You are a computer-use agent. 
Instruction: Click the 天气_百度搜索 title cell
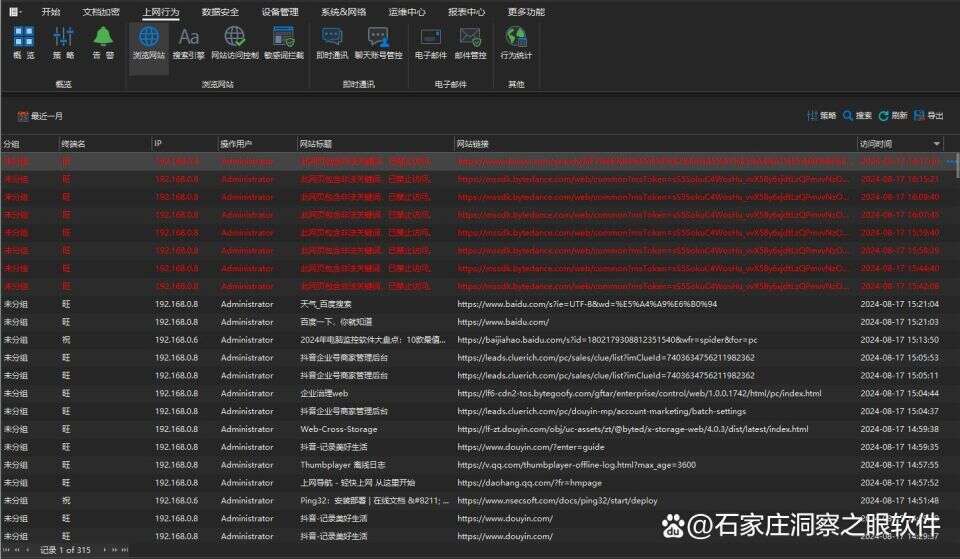click(x=326, y=304)
